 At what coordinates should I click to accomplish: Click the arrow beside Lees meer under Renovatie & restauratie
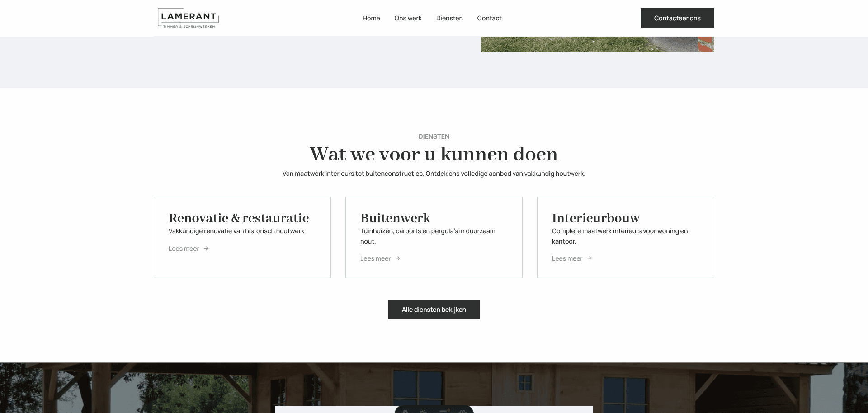click(206, 249)
